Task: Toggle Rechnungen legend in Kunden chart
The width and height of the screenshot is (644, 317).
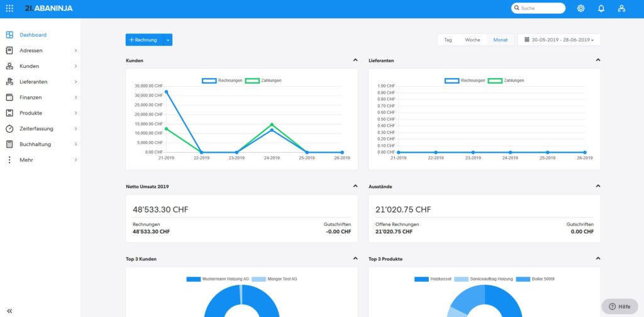Action: 222,81
